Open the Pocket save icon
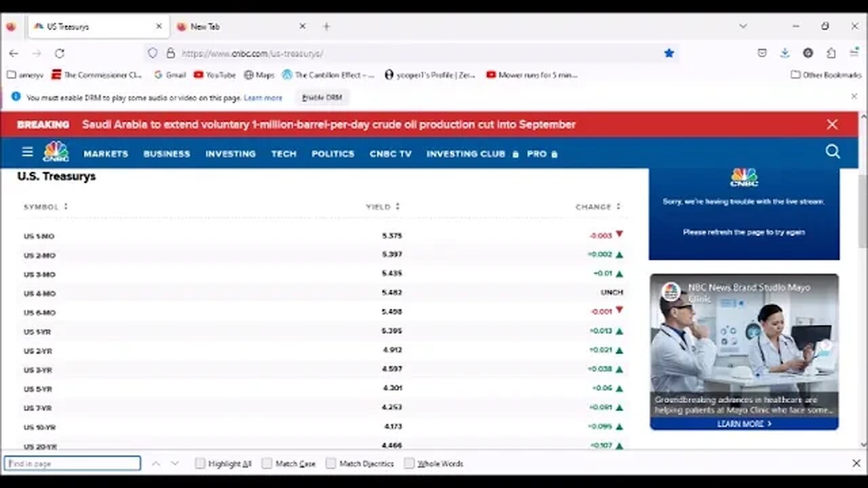 pyautogui.click(x=762, y=53)
